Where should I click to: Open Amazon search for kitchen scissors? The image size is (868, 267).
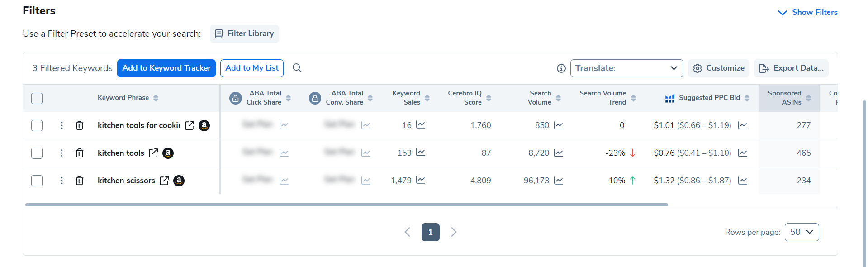tap(179, 181)
